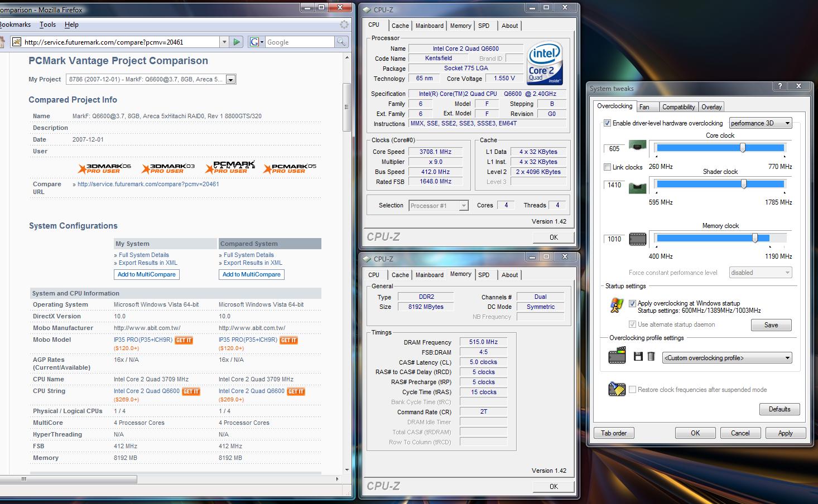The image size is (818, 504).
Task: Click the Defaults button in System tweaks
Action: tap(779, 409)
